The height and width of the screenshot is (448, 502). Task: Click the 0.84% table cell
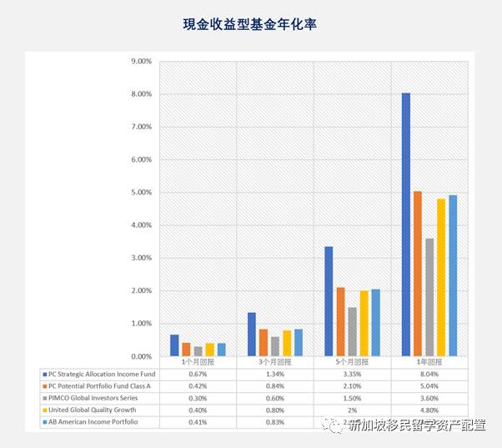[275, 386]
